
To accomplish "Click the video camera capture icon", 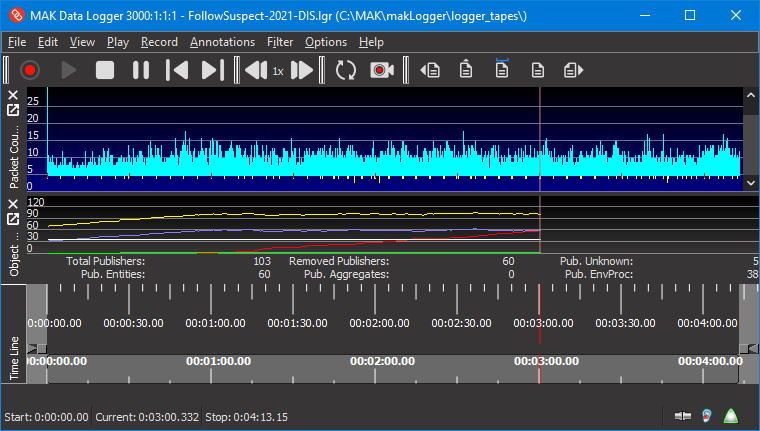I will pos(381,70).
